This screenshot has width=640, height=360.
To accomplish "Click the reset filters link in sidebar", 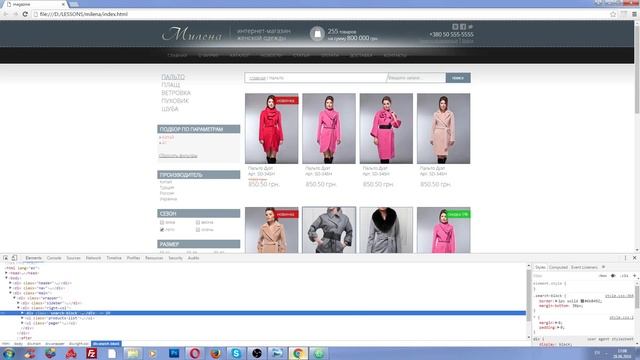I will tap(178, 156).
